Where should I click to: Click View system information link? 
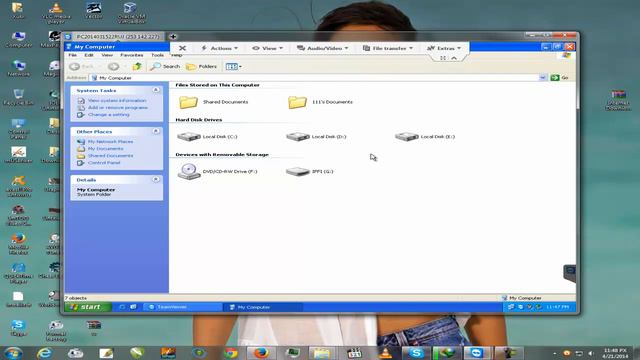click(117, 100)
